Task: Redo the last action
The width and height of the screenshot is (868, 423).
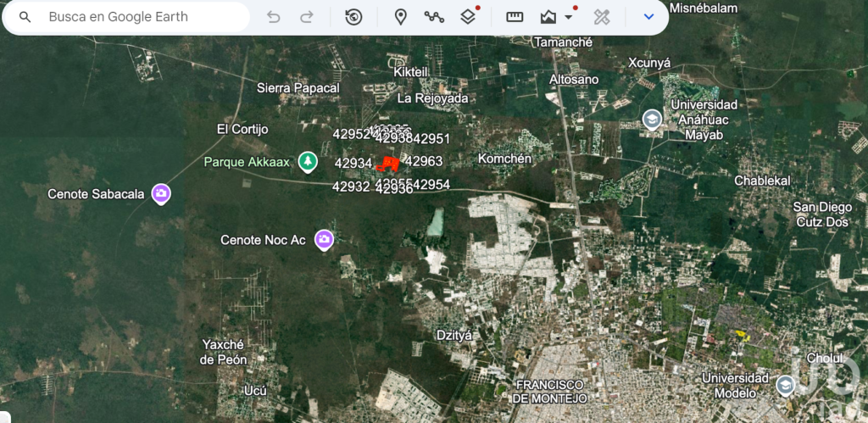Action: pyautogui.click(x=307, y=17)
